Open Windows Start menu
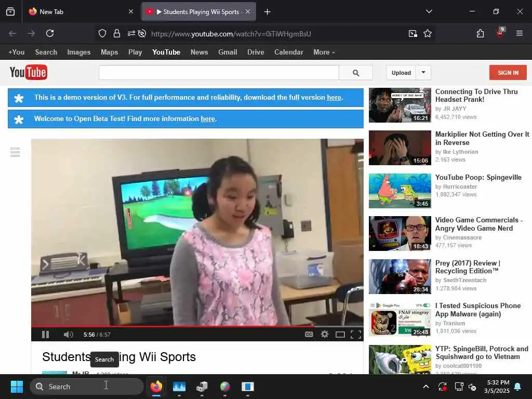This screenshot has width=532, height=399. point(17,387)
